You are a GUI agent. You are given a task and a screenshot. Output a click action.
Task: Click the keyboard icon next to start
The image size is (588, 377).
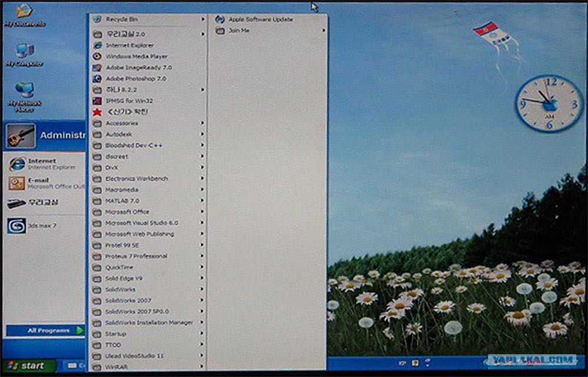point(72,366)
